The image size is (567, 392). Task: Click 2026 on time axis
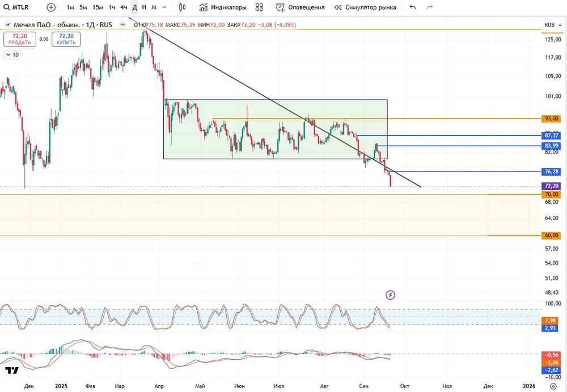[x=530, y=386]
